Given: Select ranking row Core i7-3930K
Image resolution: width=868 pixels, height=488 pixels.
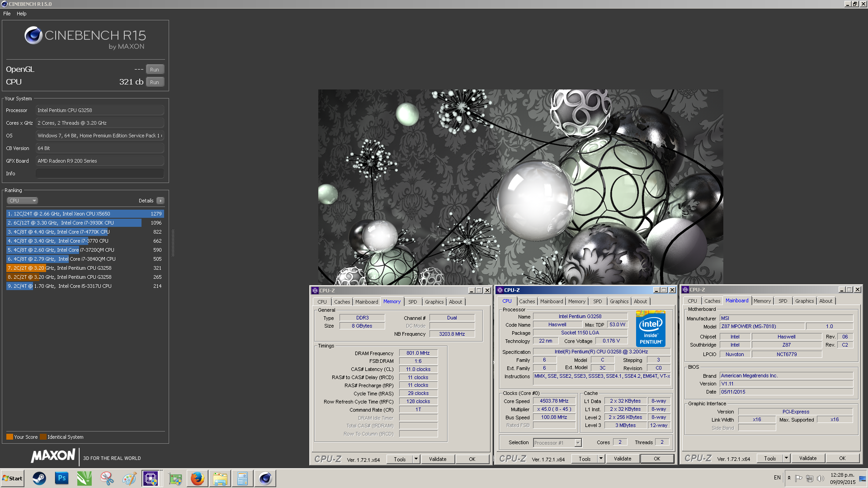Looking at the screenshot, I should (x=85, y=223).
